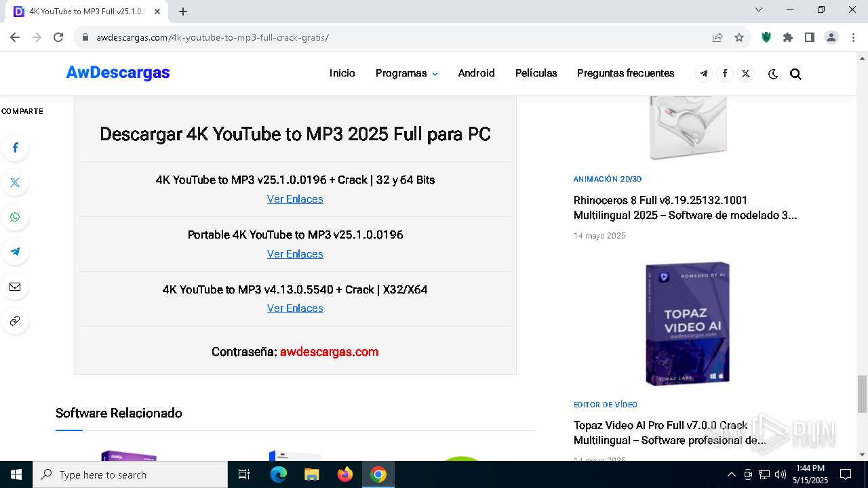The image size is (868, 488).
Task: Share page via Facebook sidebar icon
Action: point(15,148)
